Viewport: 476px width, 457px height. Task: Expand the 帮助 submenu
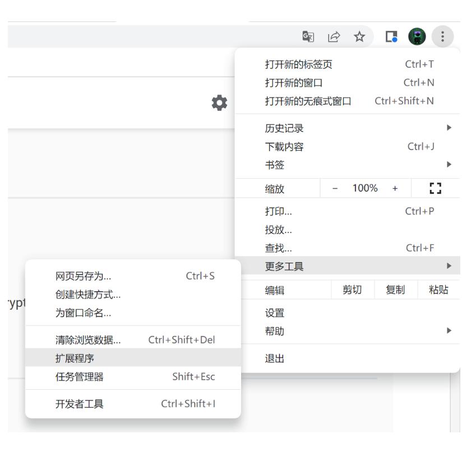pos(348,331)
